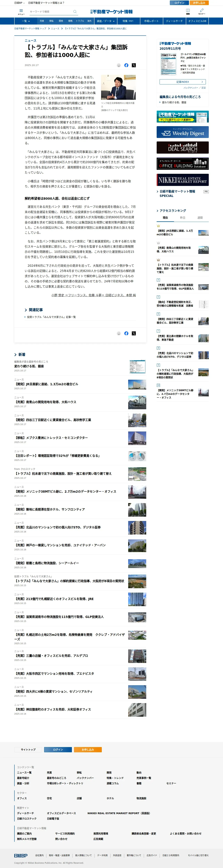
Task: Open 【開発】JR目黒駅に直結 article in 新着
Action: 46,384
